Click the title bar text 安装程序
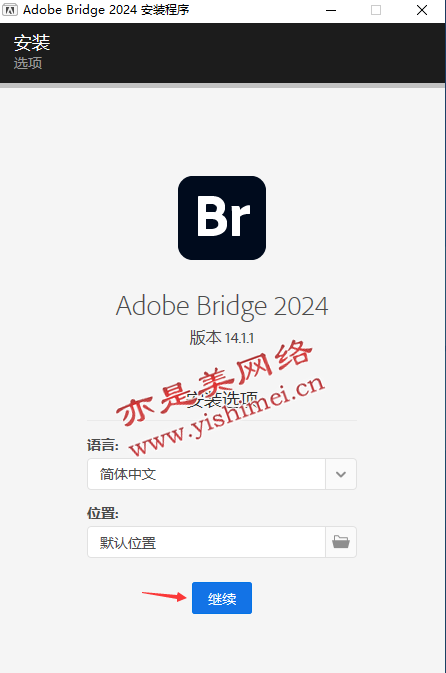446x673 pixels. (165, 10)
